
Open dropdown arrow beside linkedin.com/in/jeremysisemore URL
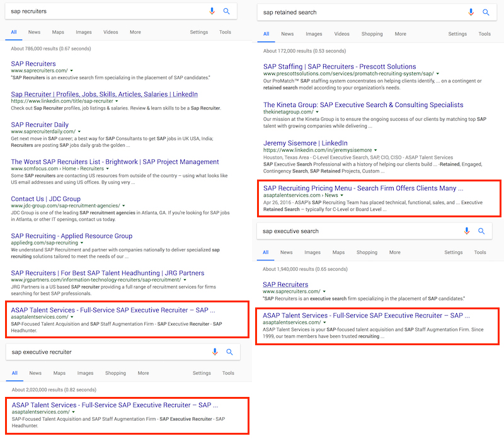[375, 151]
